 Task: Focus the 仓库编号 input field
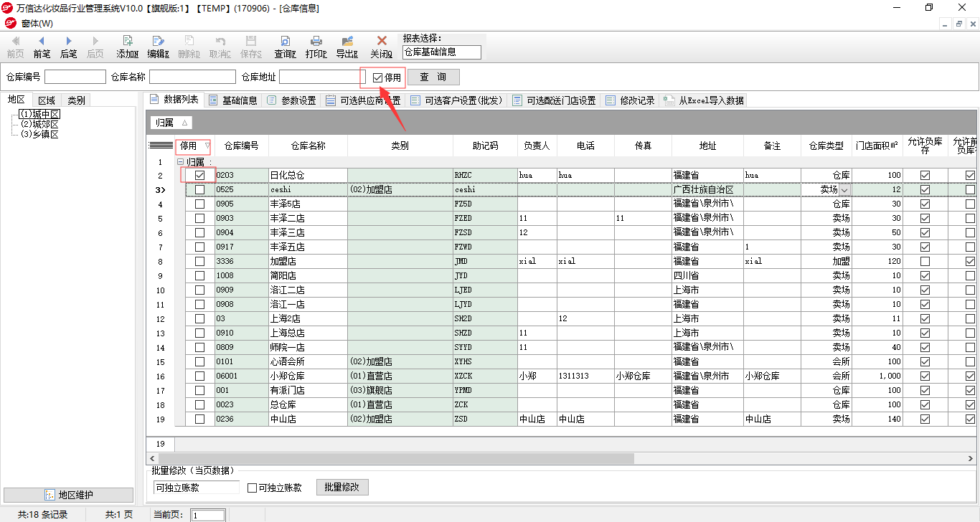click(x=75, y=77)
